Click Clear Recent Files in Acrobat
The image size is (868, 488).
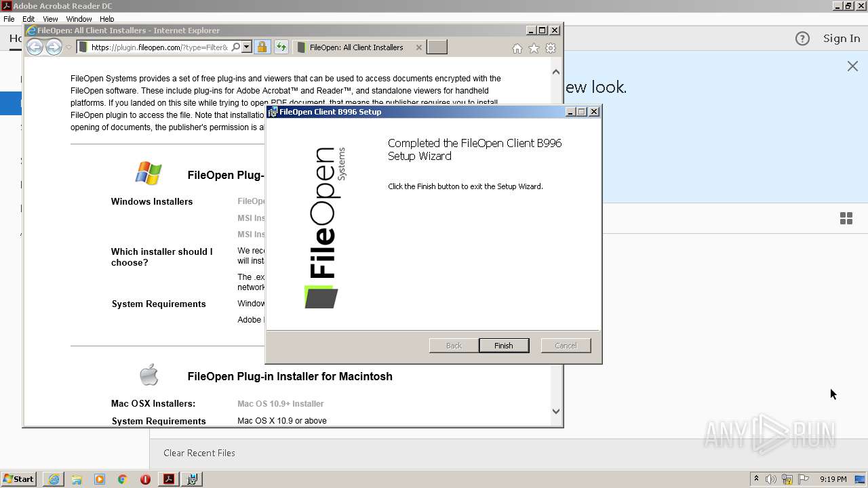coord(199,453)
